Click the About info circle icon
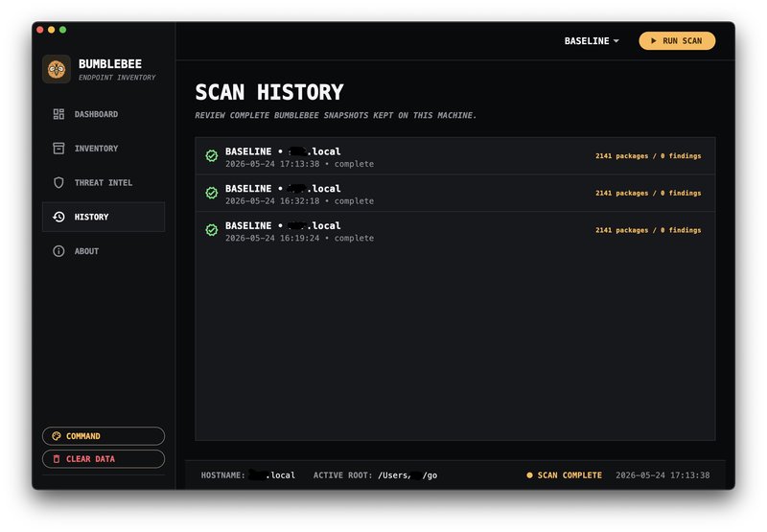This screenshot has height=532, width=767. click(x=58, y=251)
